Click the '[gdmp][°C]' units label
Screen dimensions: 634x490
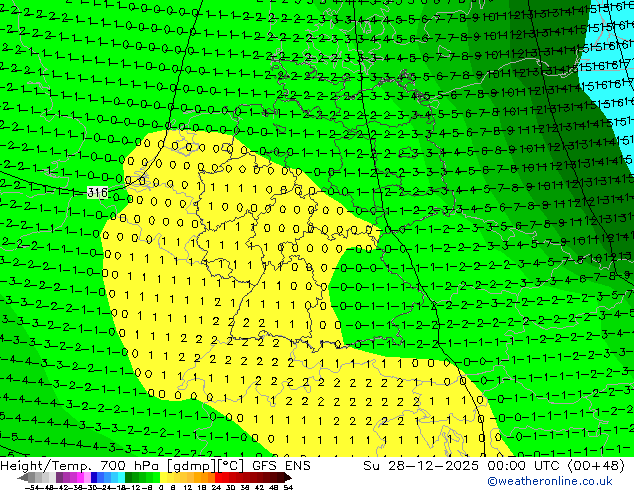coord(205,466)
